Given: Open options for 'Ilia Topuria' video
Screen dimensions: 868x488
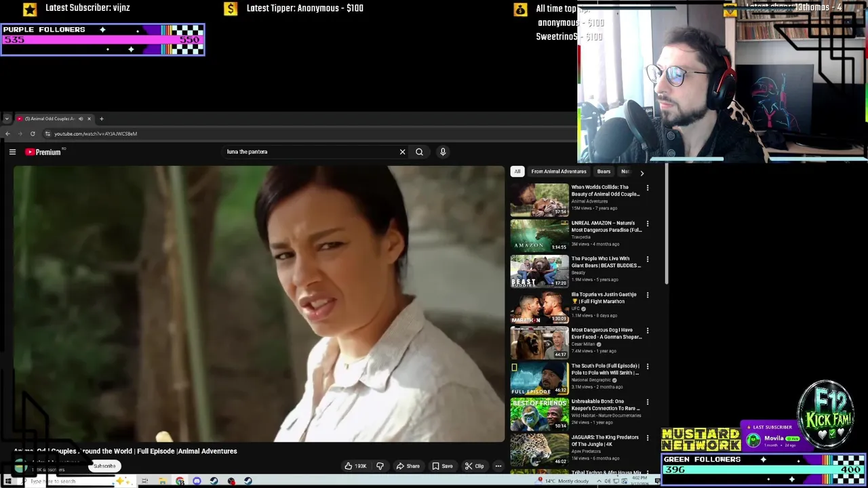Looking at the screenshot, I should (648, 295).
